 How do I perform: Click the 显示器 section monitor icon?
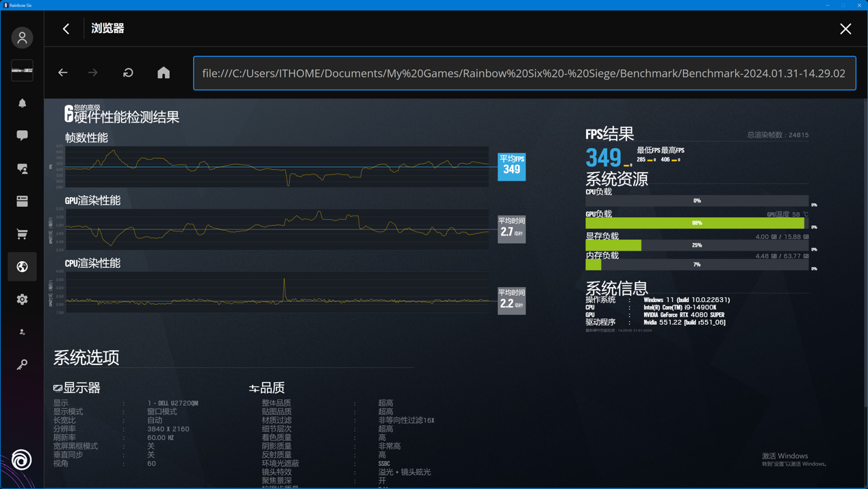[x=58, y=388]
